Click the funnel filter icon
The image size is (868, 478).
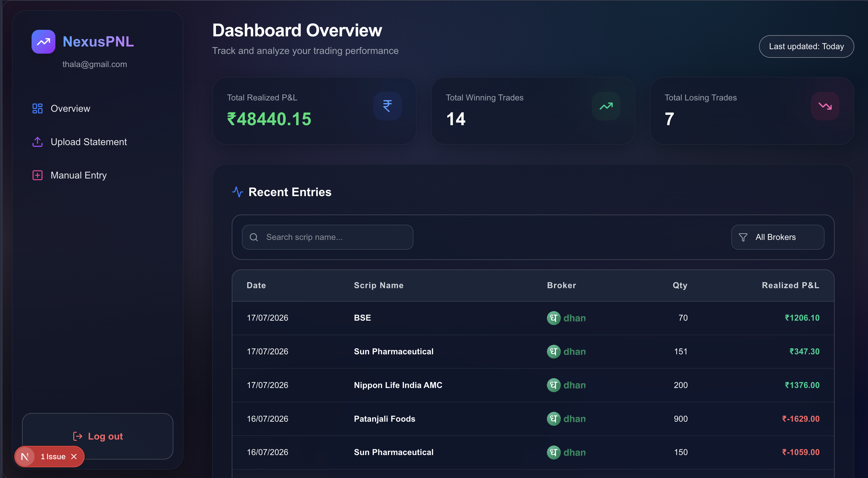pos(743,237)
